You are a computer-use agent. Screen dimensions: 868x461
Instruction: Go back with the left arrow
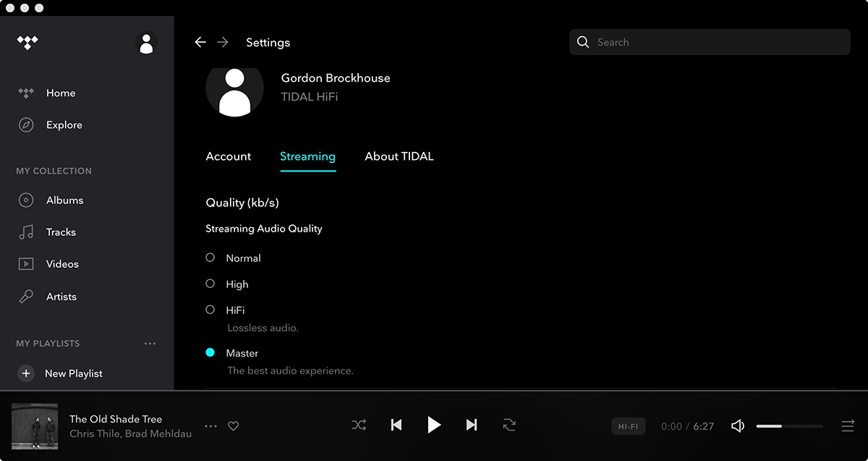(x=200, y=43)
